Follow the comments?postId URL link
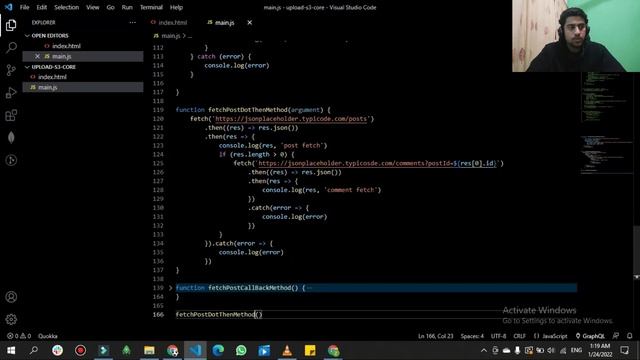The height and width of the screenshot is (360, 640). pyautogui.click(x=378, y=163)
